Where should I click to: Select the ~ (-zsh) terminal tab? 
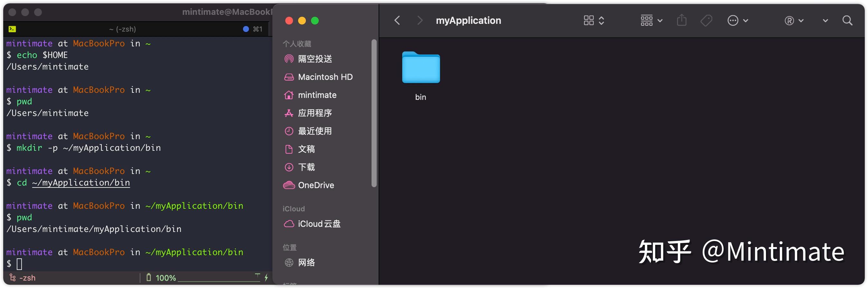pos(122,29)
